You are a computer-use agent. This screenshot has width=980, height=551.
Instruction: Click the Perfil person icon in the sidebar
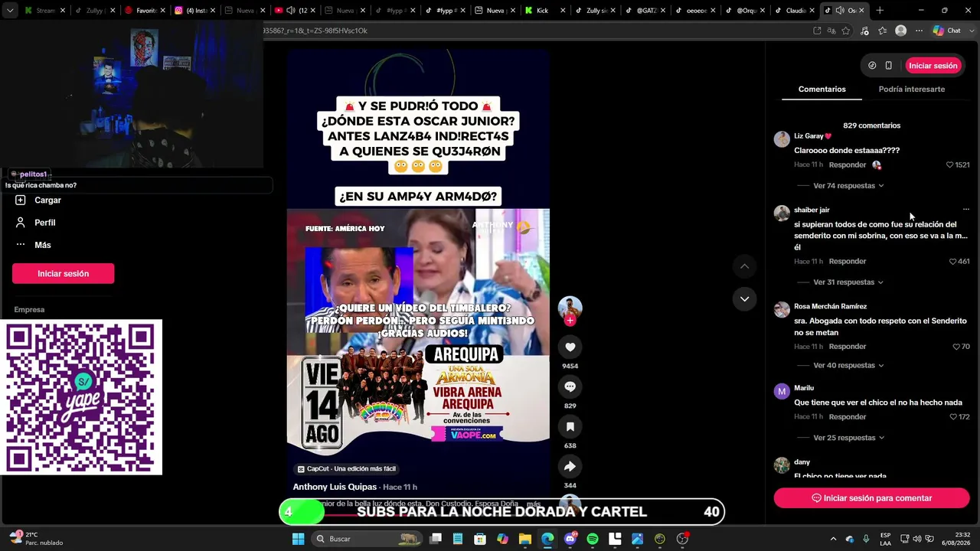coord(21,222)
